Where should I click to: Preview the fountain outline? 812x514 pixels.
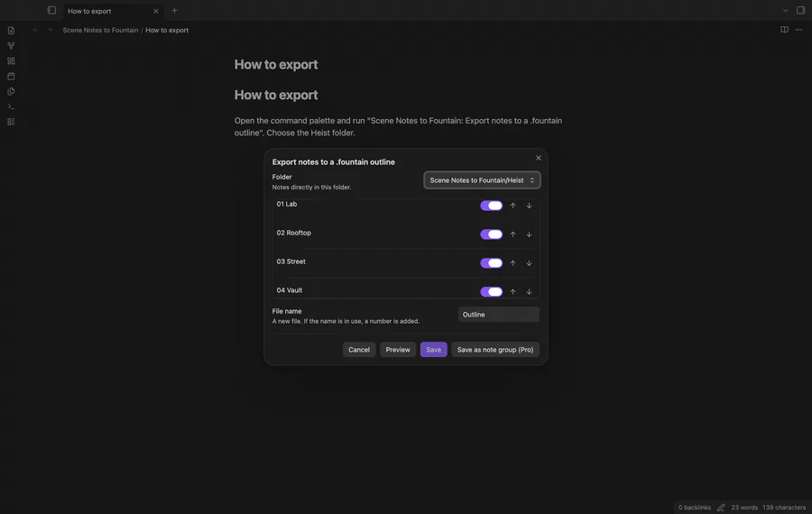click(398, 349)
